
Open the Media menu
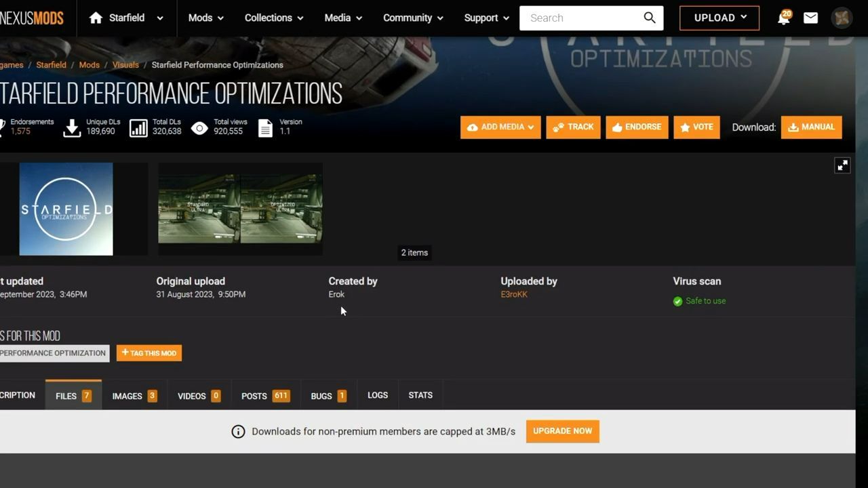[343, 18]
